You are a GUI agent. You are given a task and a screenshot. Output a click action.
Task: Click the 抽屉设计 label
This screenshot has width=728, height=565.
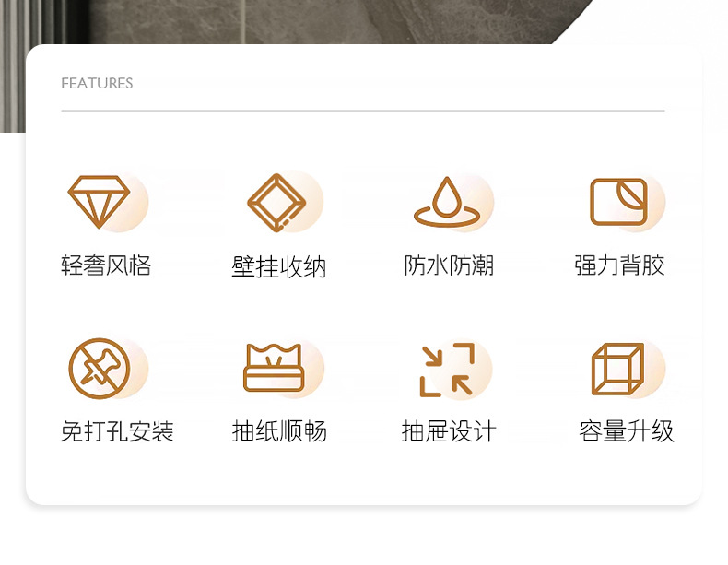coord(449,431)
